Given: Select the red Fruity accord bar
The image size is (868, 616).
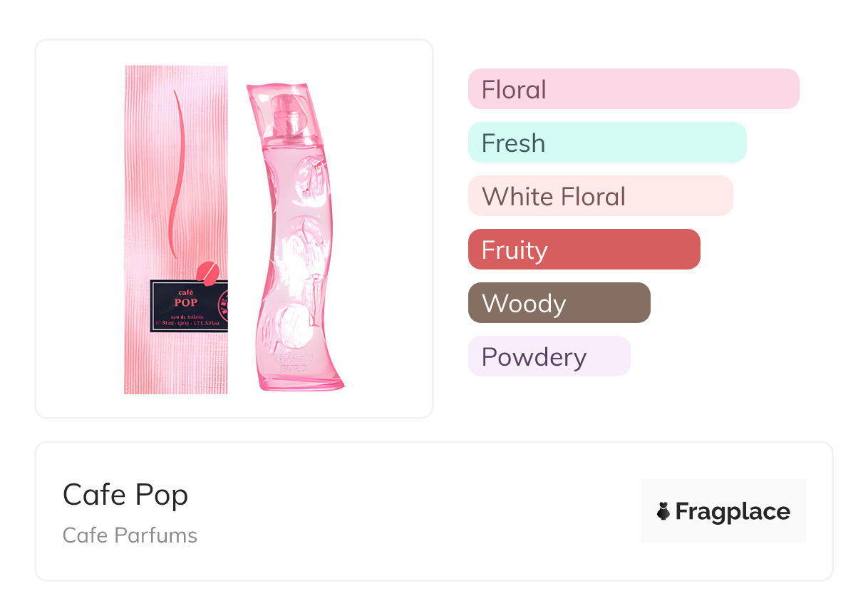Looking at the screenshot, I should [x=584, y=250].
